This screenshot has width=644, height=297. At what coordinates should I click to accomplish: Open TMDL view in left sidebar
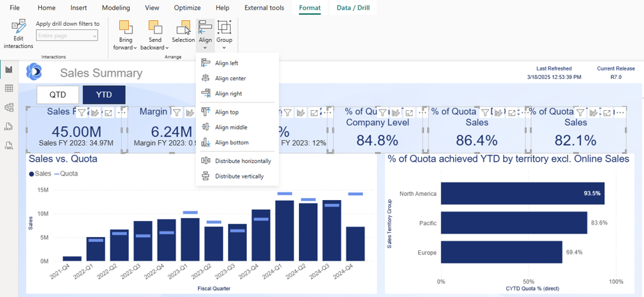pyautogui.click(x=9, y=145)
